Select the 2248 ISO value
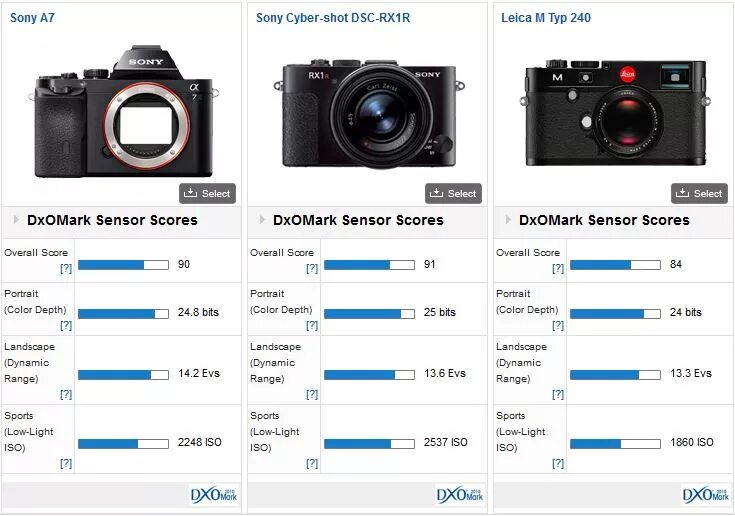This screenshot has width=735, height=516. click(199, 442)
